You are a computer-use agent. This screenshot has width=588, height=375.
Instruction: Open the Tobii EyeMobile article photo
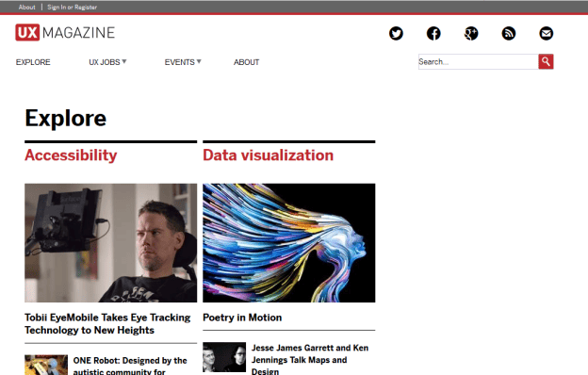(x=110, y=243)
